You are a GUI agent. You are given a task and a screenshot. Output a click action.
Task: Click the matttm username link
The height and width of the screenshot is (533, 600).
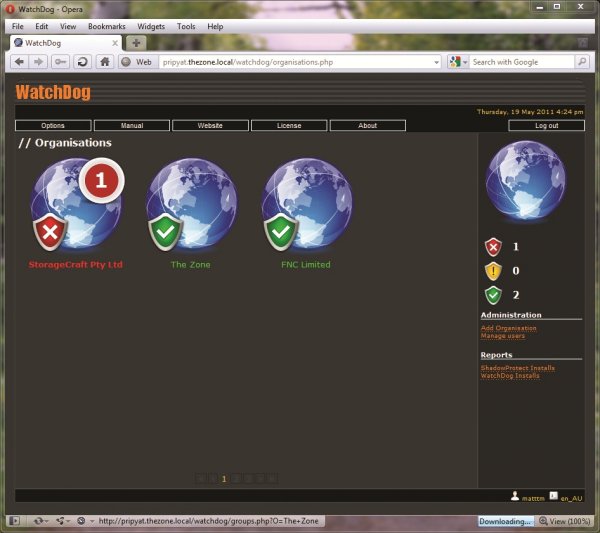click(533, 498)
